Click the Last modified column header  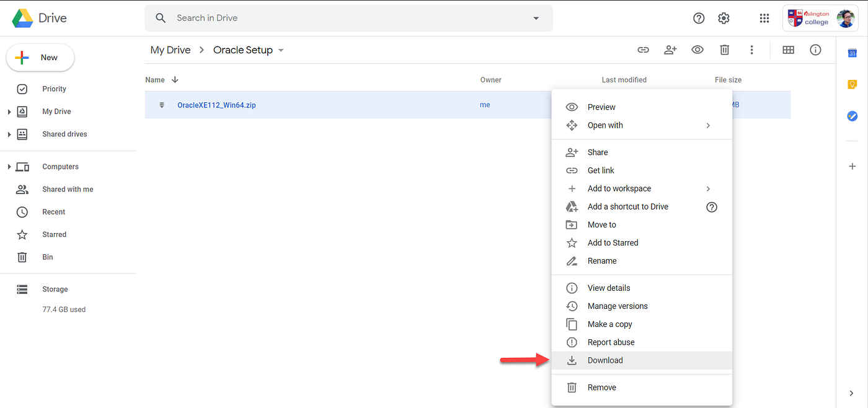pos(624,80)
